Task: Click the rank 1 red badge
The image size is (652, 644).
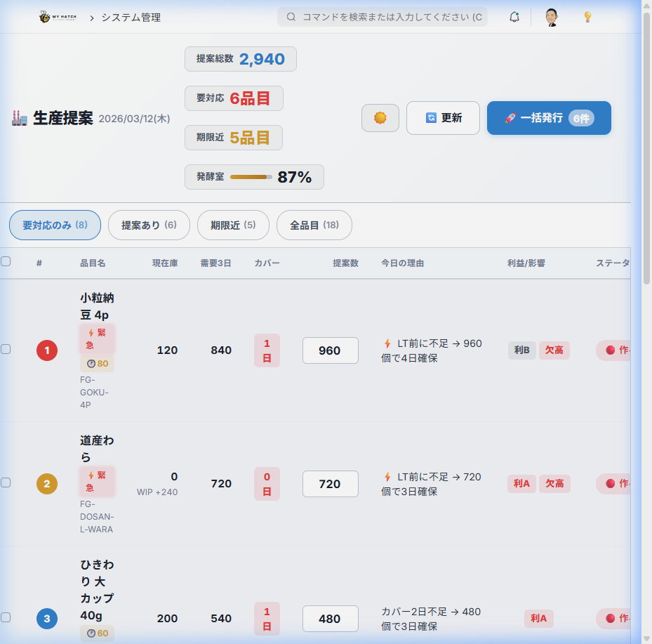Action: (47, 350)
